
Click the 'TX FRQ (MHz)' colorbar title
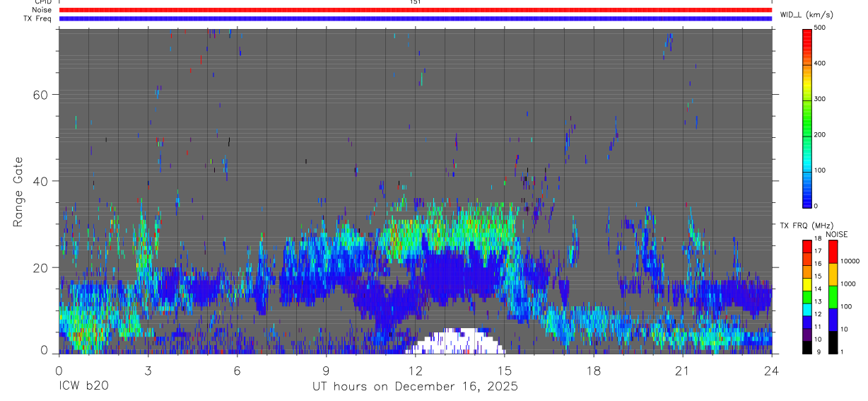[x=806, y=226]
